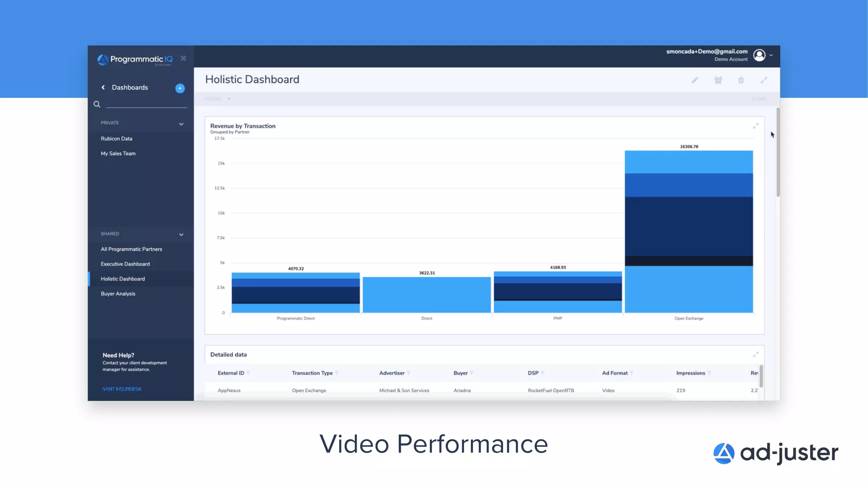868x488 pixels.
Task: Click the AppNexus cell
Action: tap(229, 391)
